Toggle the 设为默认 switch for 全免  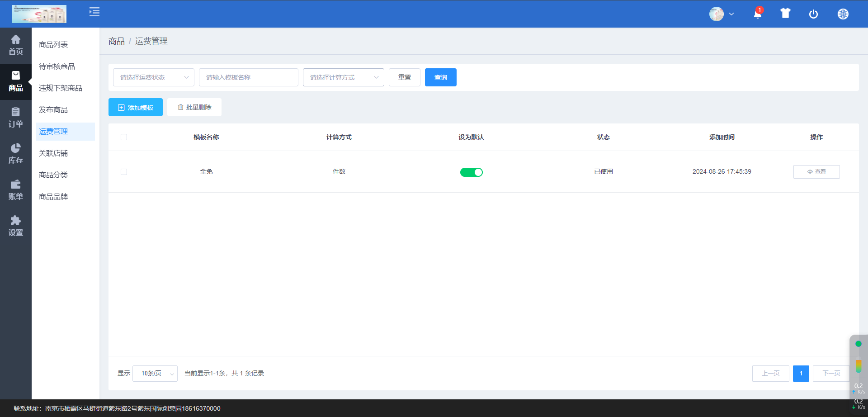tap(471, 172)
